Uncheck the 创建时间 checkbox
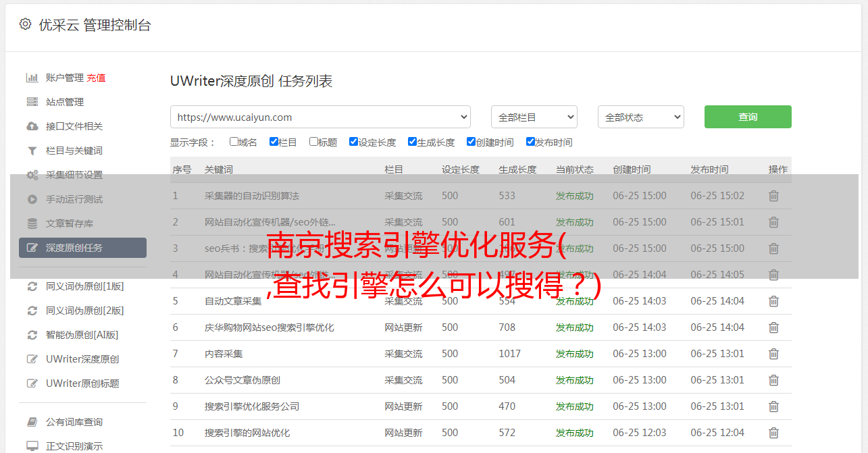 pos(471,142)
